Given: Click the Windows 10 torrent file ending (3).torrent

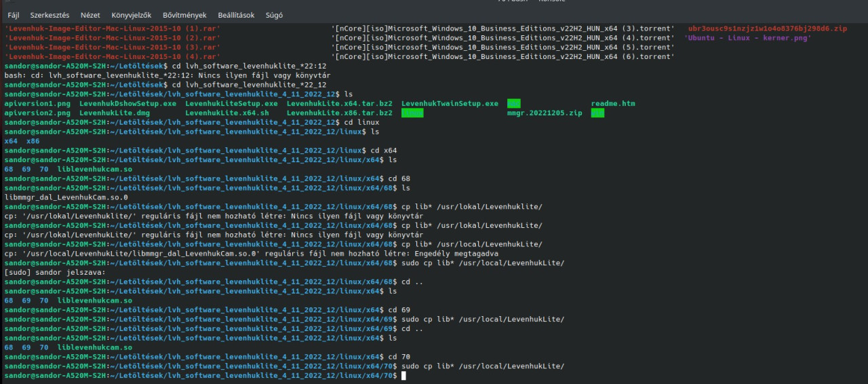Looking at the screenshot, I should click(x=502, y=28).
